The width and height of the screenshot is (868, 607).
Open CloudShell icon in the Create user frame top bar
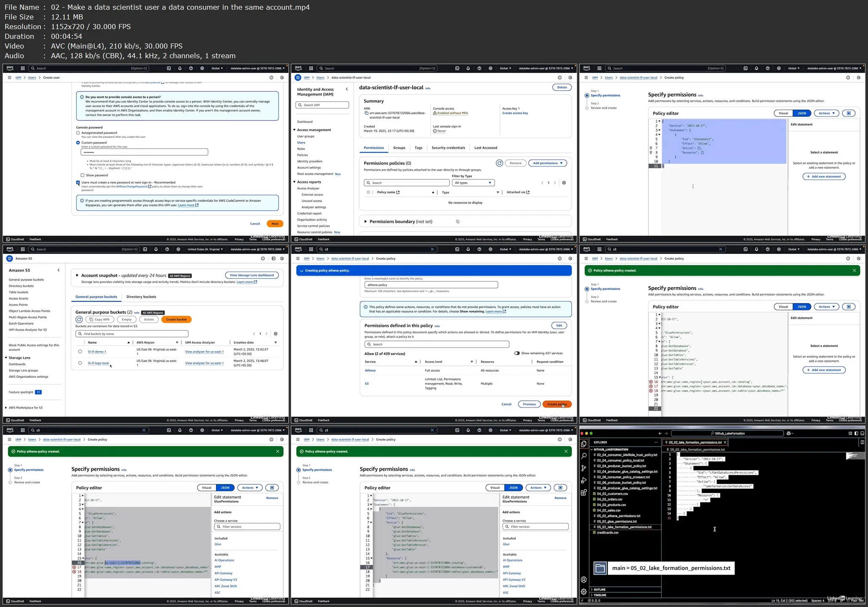point(169,68)
